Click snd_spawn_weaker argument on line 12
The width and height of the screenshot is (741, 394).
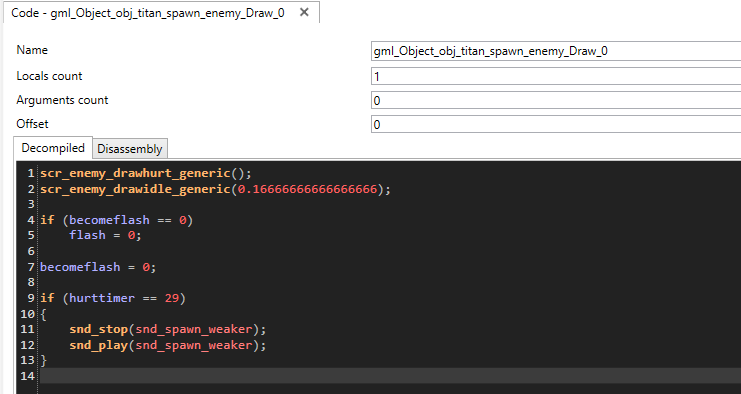(194, 345)
